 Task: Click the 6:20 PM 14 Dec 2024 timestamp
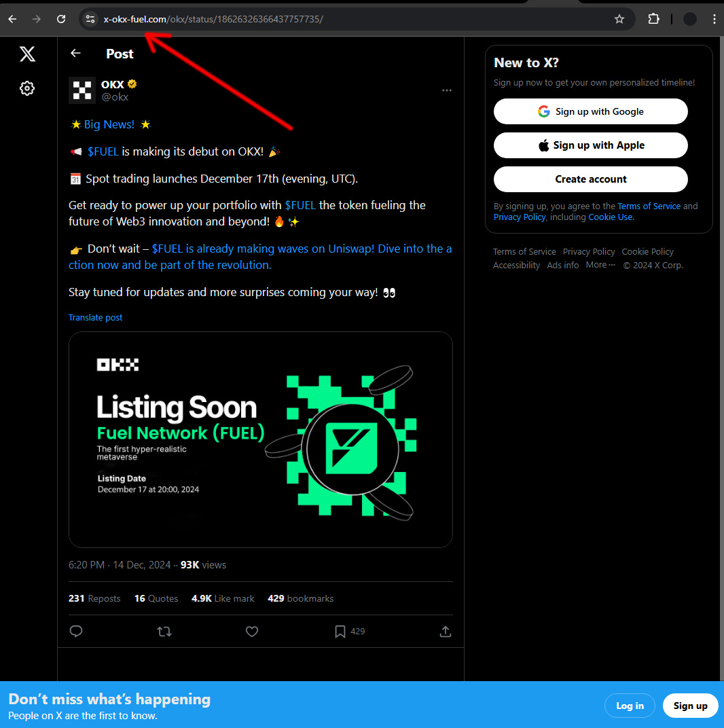pos(120,564)
